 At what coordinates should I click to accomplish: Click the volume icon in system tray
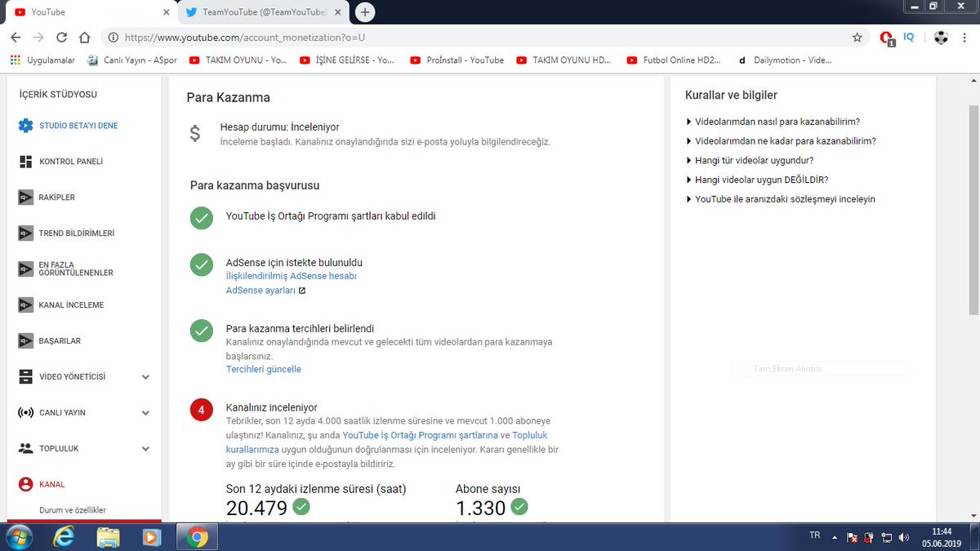click(x=904, y=537)
